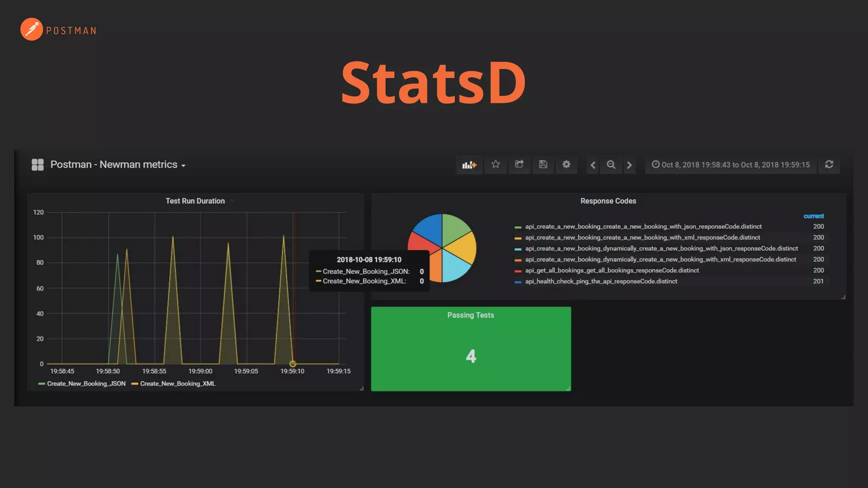Click the 19:58:50 x-axis label
The width and height of the screenshot is (868, 488).
point(108,372)
